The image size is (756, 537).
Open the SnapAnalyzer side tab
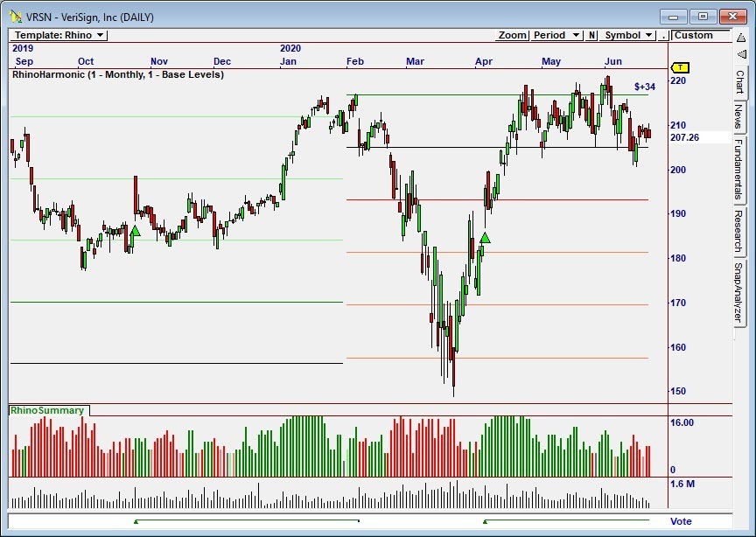click(738, 292)
